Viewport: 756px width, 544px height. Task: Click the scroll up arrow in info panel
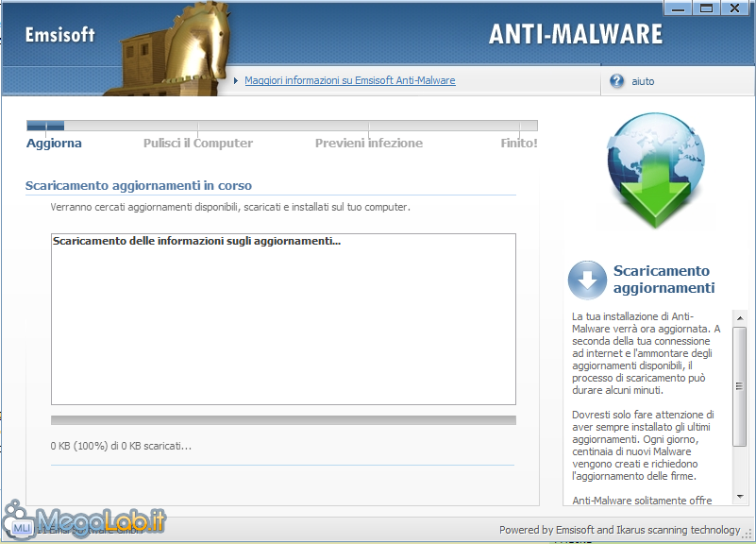(x=740, y=318)
